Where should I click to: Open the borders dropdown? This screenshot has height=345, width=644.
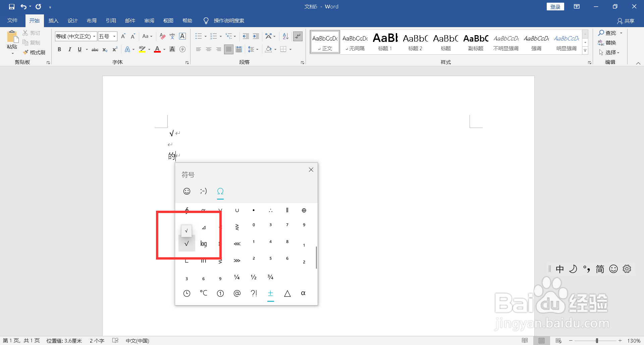tap(290, 50)
